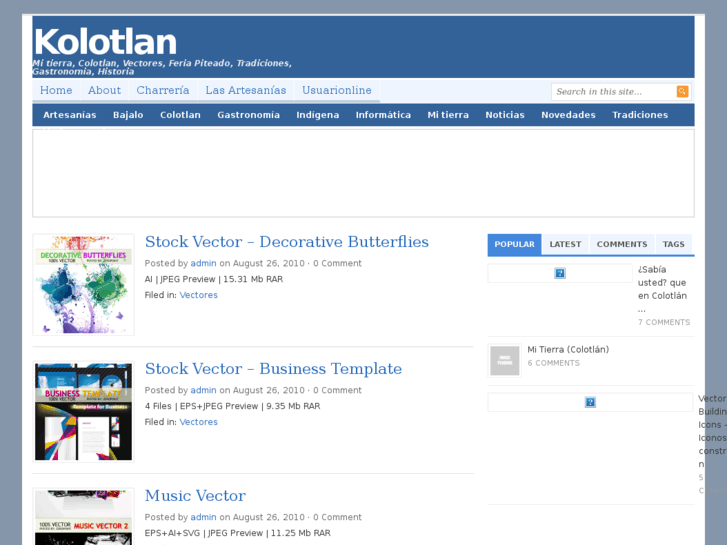Open the Las Artesanías page
The image size is (727, 545).
coord(246,90)
